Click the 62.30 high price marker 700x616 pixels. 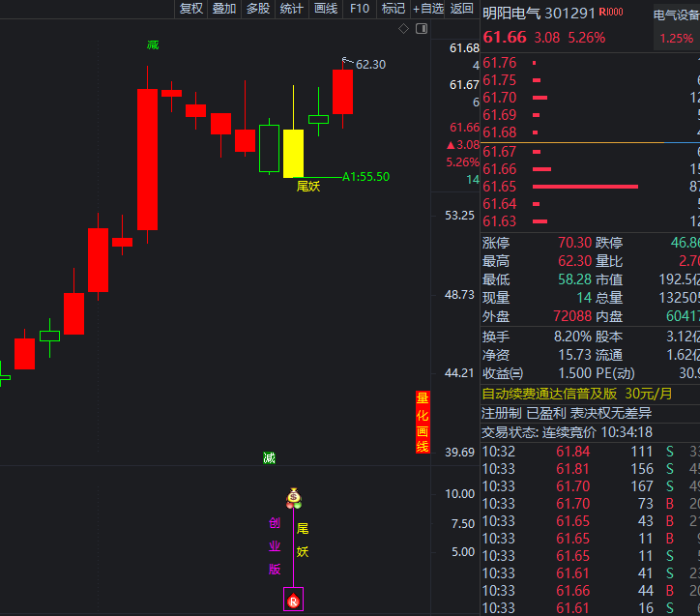tap(369, 65)
